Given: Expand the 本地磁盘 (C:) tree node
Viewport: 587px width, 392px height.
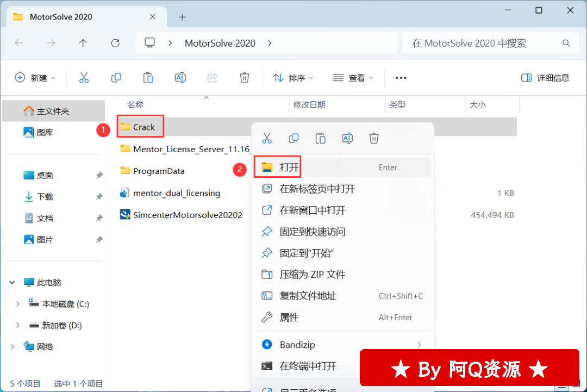Looking at the screenshot, I should pyautogui.click(x=17, y=304).
